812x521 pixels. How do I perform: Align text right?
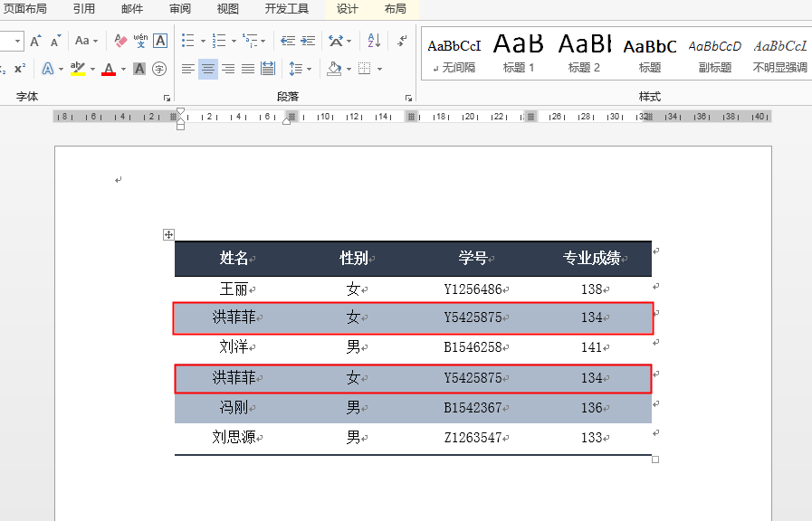(228, 69)
